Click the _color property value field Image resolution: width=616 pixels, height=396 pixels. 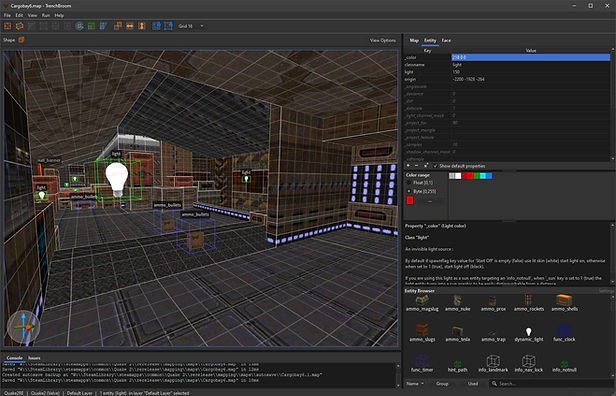tap(530, 57)
